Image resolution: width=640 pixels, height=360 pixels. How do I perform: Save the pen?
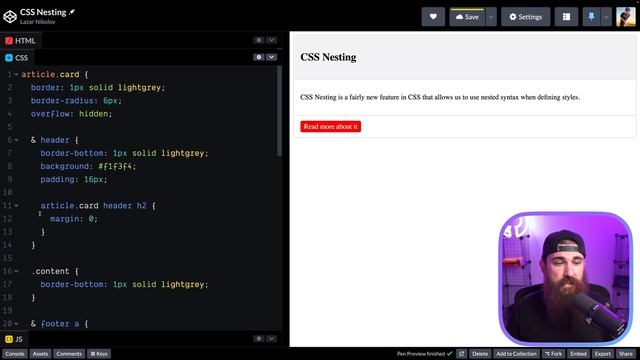click(x=467, y=17)
